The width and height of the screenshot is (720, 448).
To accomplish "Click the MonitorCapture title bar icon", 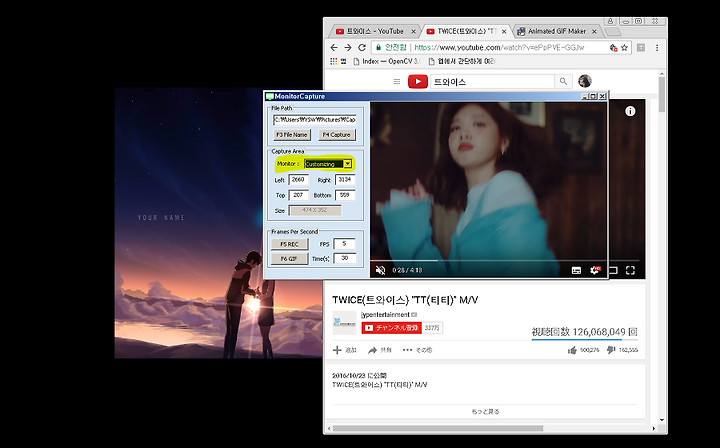I will 270,96.
